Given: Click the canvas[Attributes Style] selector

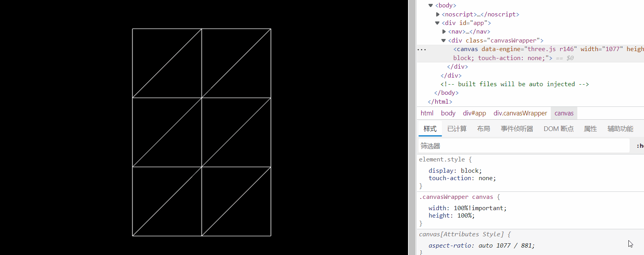Looking at the screenshot, I should pyautogui.click(x=461, y=234).
